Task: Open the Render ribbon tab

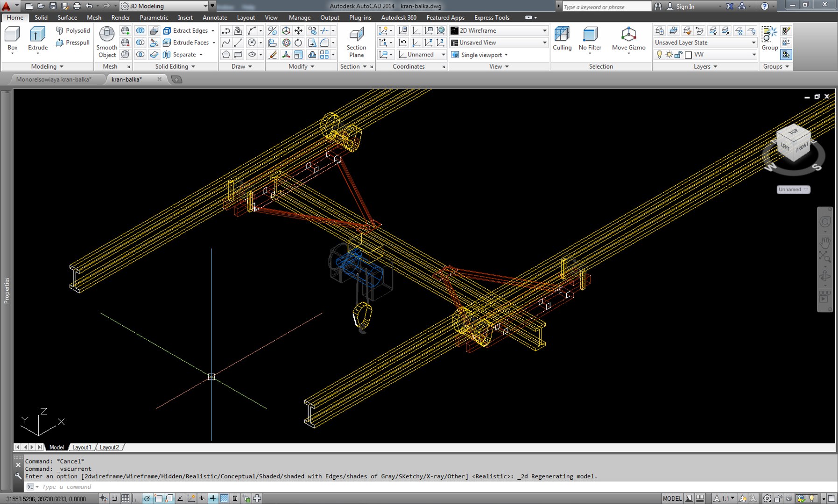Action: pyautogui.click(x=120, y=17)
